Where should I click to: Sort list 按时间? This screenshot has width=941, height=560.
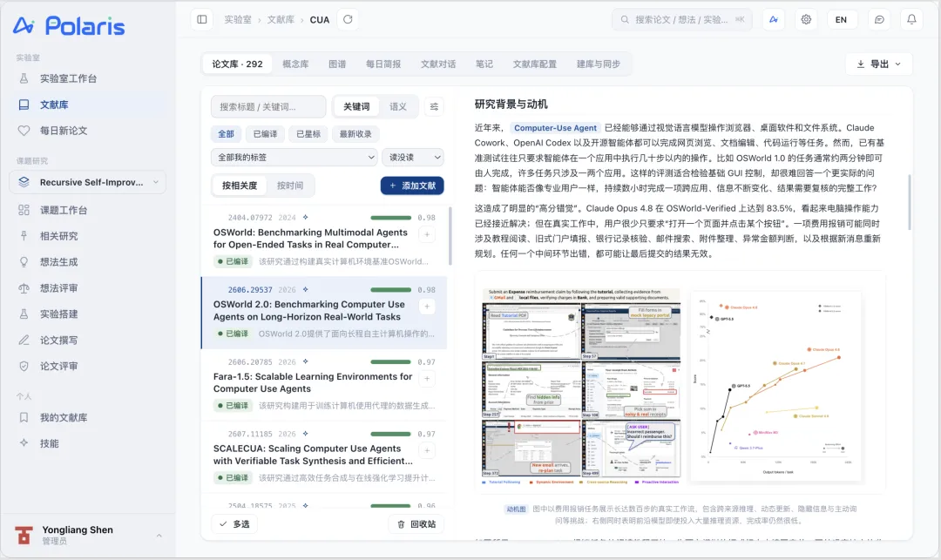click(290, 186)
